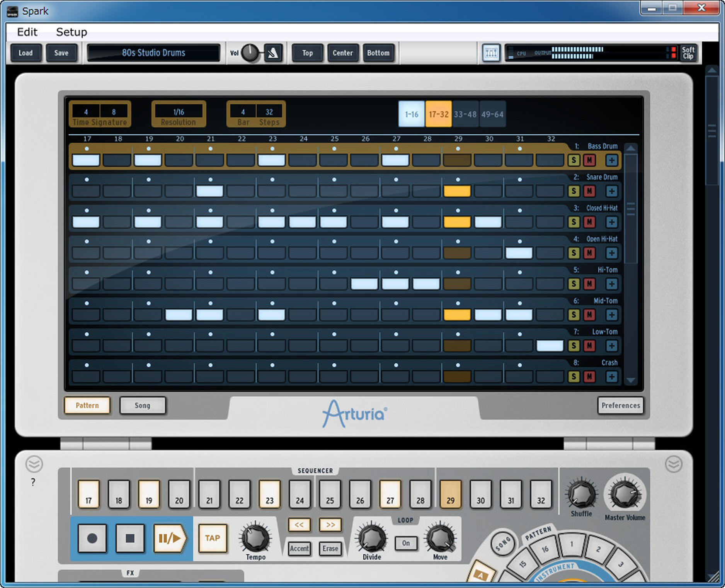725x588 pixels.
Task: Expand Snare Drum track with plus icon
Action: 611,191
